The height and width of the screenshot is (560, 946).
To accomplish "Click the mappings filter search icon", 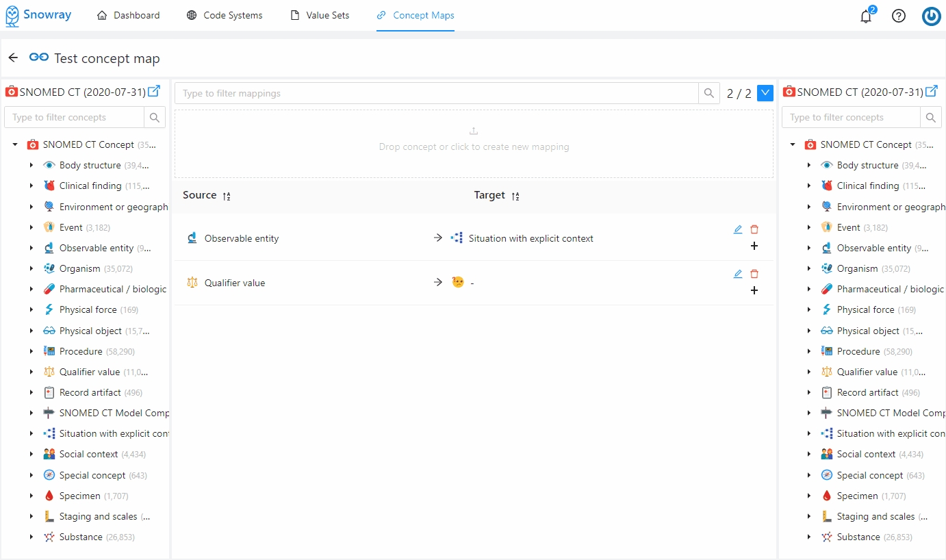I will [x=709, y=93].
